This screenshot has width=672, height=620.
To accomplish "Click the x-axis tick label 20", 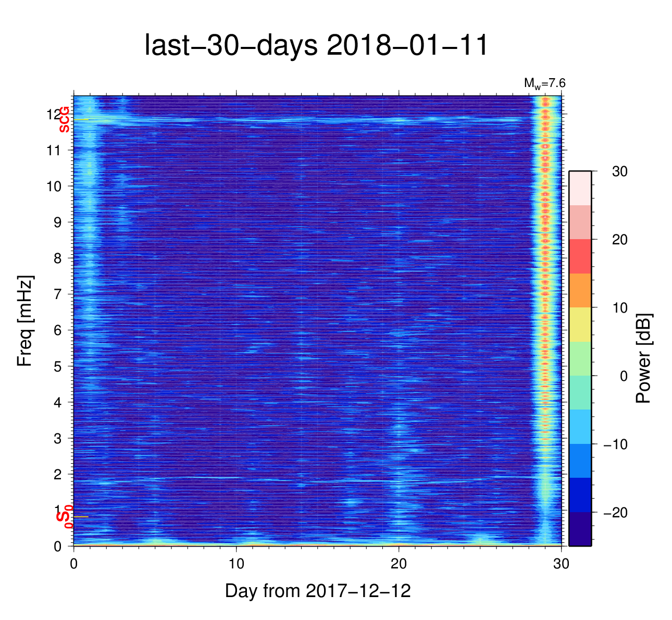I will (399, 564).
